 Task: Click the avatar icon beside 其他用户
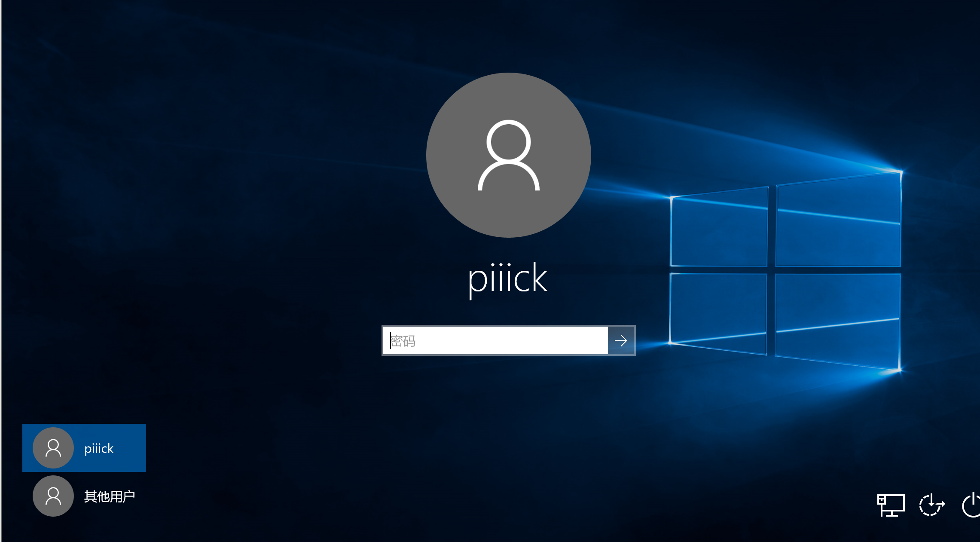point(53,496)
